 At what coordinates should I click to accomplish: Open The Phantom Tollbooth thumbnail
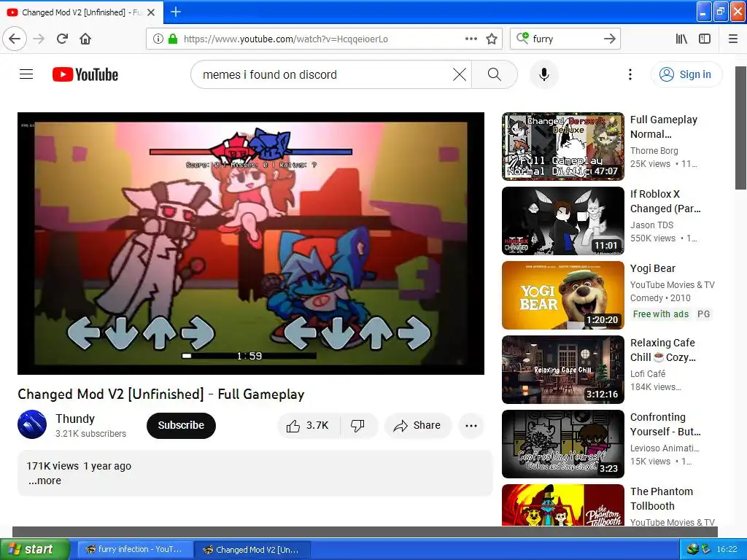pyautogui.click(x=562, y=505)
